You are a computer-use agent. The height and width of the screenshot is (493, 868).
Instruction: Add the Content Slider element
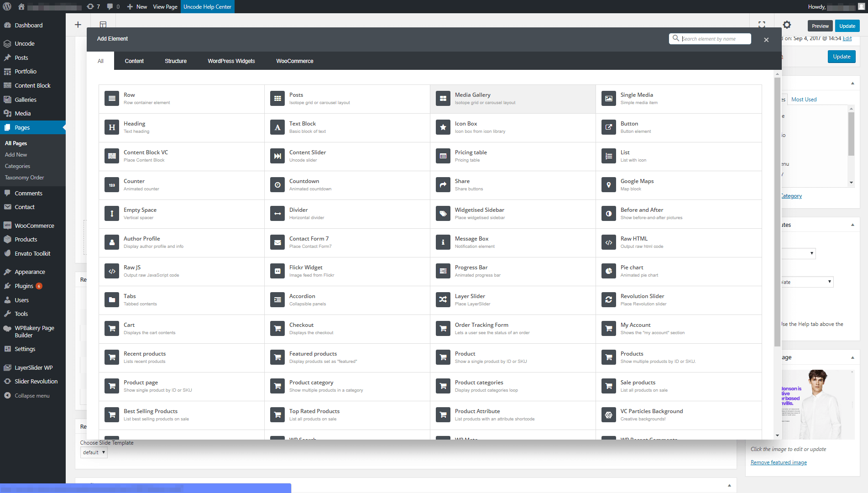[347, 156]
